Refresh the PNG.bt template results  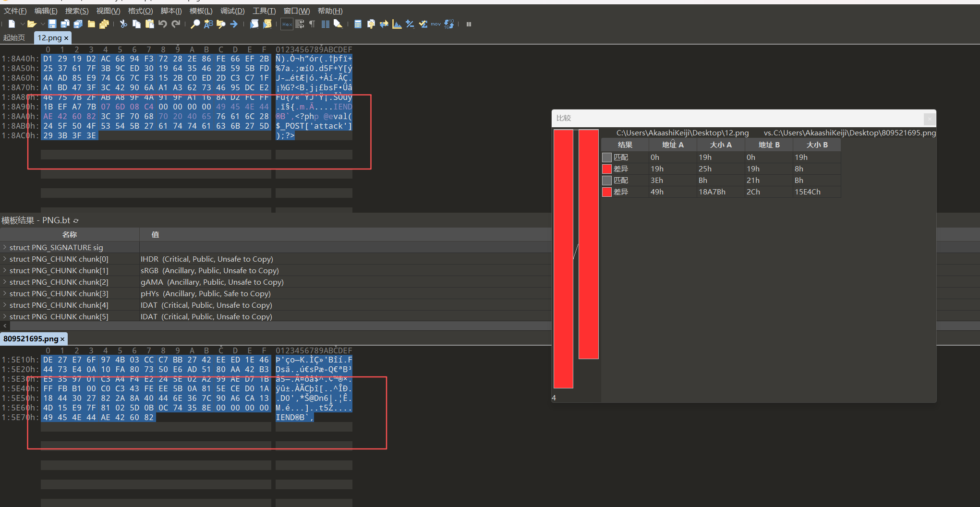point(76,220)
